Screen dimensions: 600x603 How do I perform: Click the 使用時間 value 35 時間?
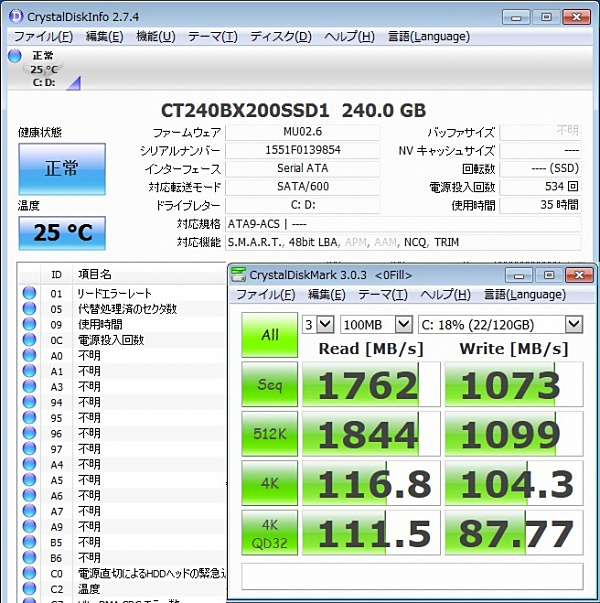[540, 205]
